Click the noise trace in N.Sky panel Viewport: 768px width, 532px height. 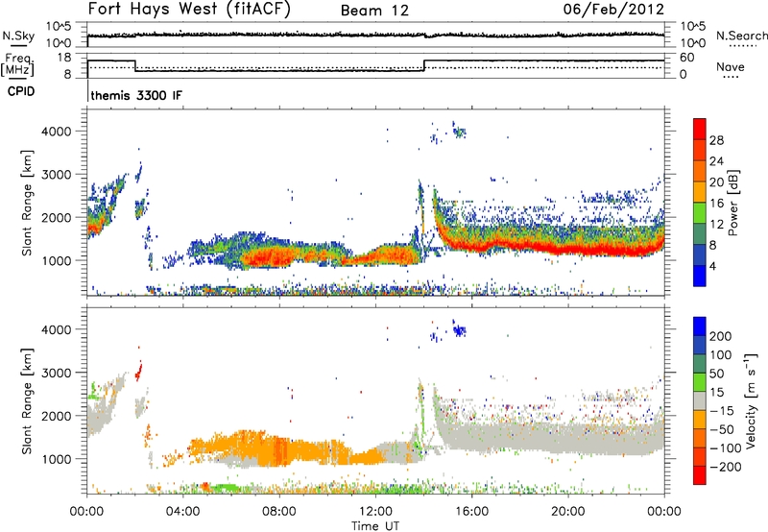375,35
